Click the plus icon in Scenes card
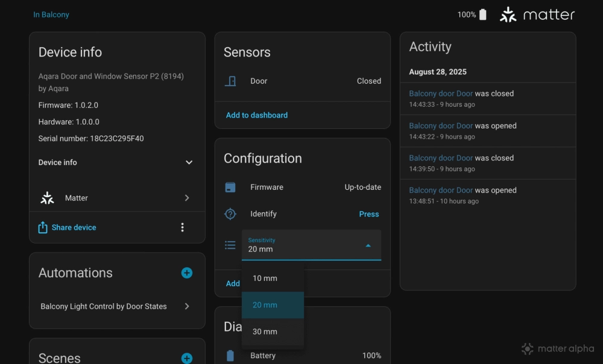This screenshot has width=603, height=364. 187,359
